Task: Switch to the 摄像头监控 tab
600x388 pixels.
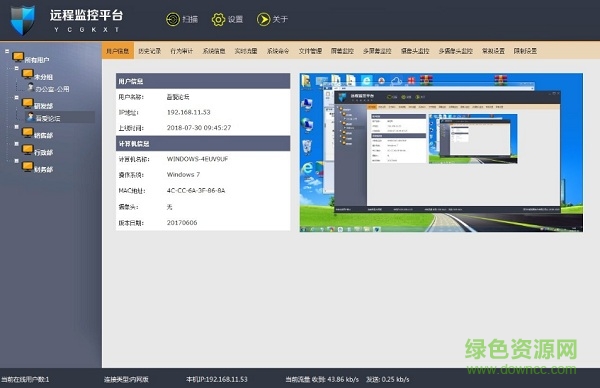Action: [415, 51]
